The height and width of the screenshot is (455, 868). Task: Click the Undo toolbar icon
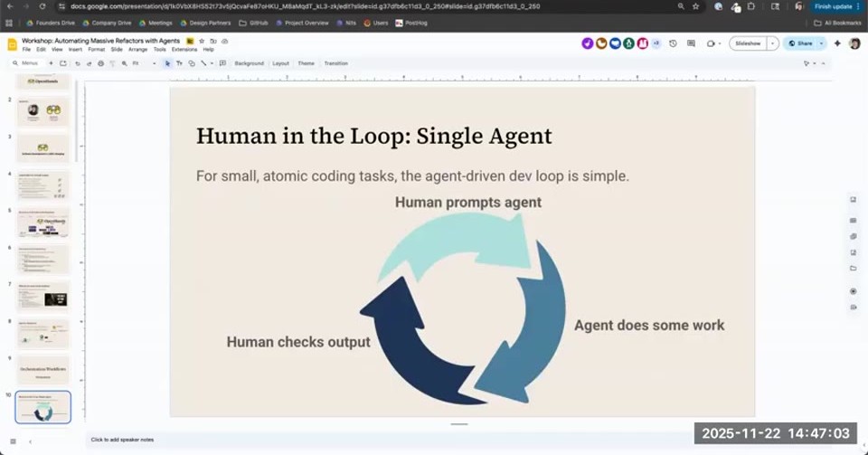point(78,63)
